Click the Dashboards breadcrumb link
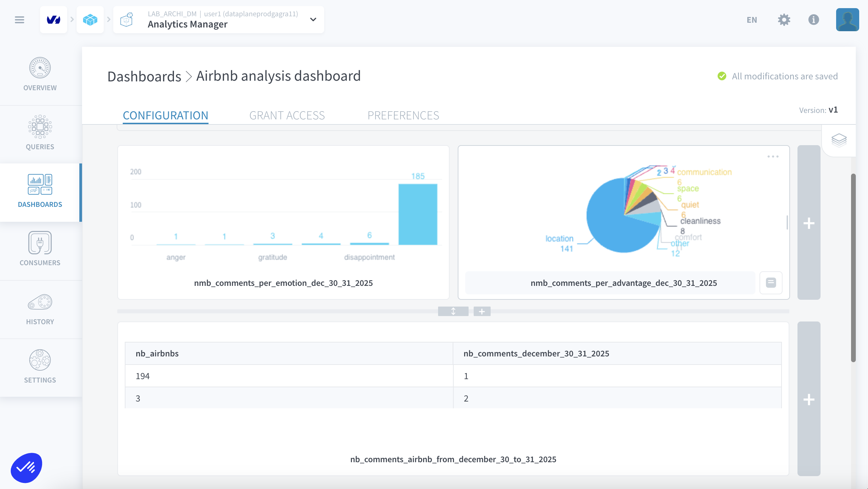 click(x=144, y=76)
